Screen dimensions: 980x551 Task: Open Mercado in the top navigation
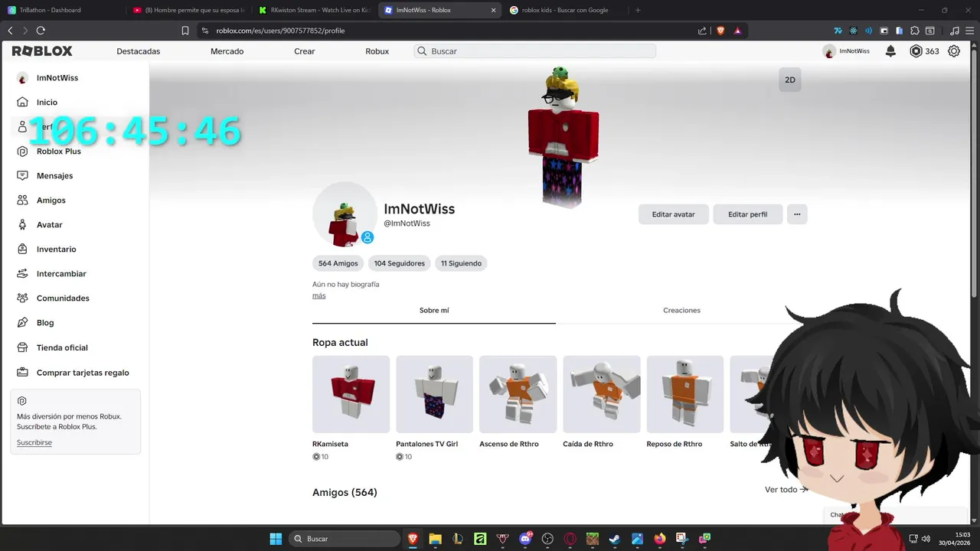point(227,51)
